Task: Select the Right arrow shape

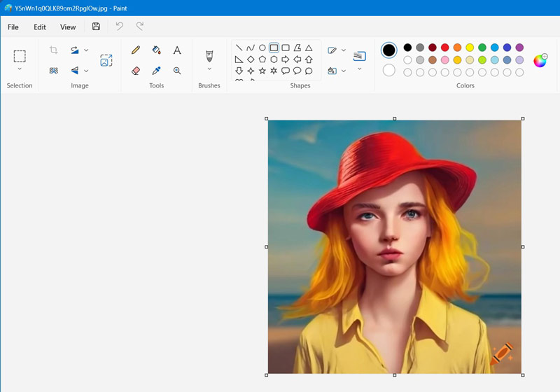Action: [286, 59]
